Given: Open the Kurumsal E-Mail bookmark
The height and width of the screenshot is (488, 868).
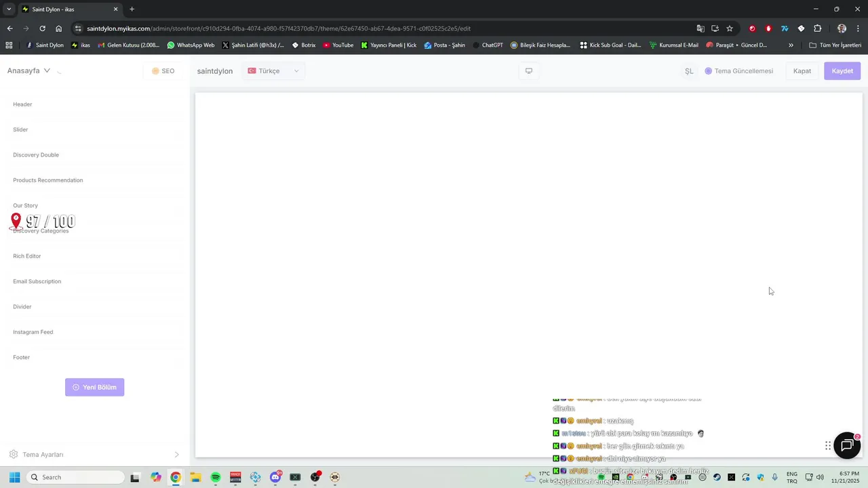Looking at the screenshot, I should coord(674,45).
